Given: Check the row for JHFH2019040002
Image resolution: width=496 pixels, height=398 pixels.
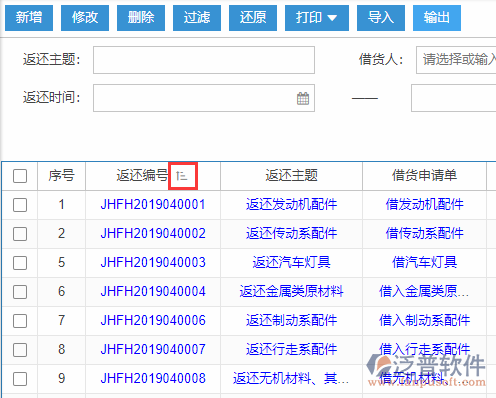Looking at the screenshot, I should pos(20,234).
